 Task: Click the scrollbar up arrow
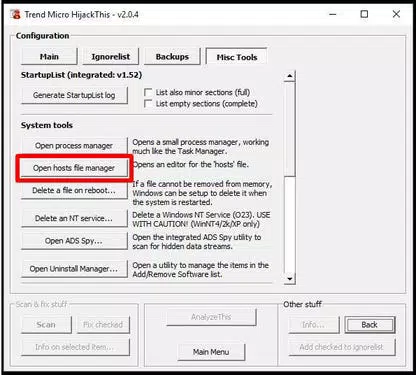pyautogui.click(x=289, y=76)
